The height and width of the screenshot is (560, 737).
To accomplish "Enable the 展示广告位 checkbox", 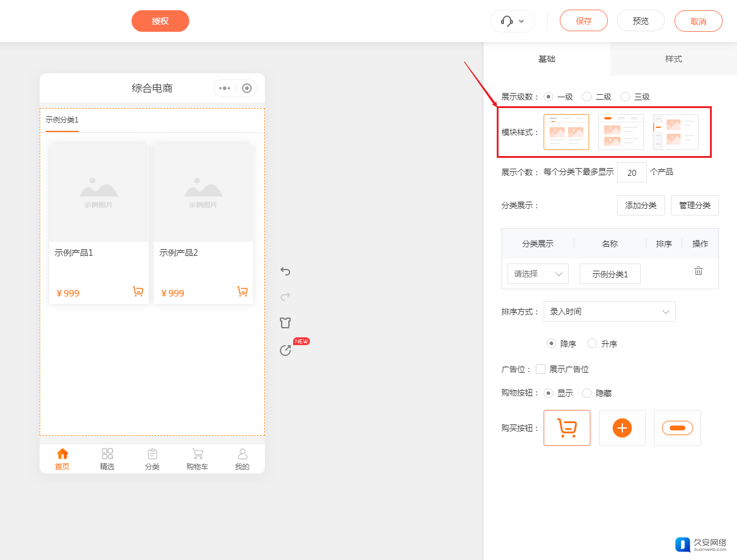I will pyautogui.click(x=541, y=369).
